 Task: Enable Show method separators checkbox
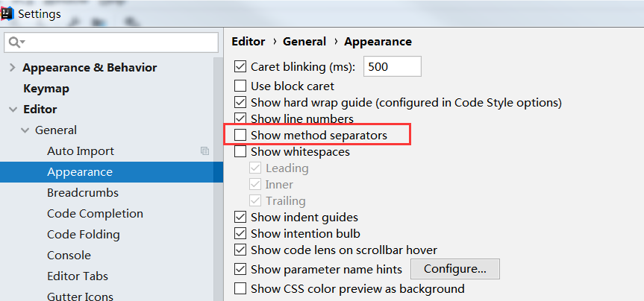(240, 135)
